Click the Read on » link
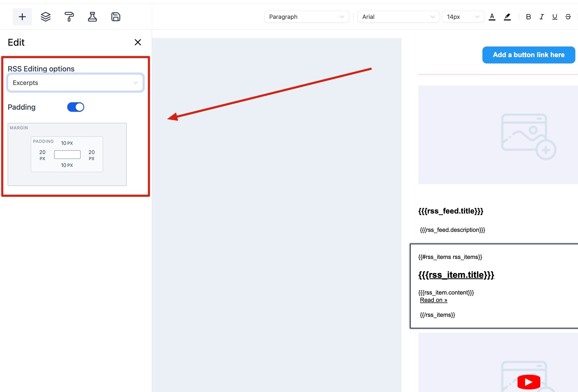578x392 pixels. click(433, 300)
